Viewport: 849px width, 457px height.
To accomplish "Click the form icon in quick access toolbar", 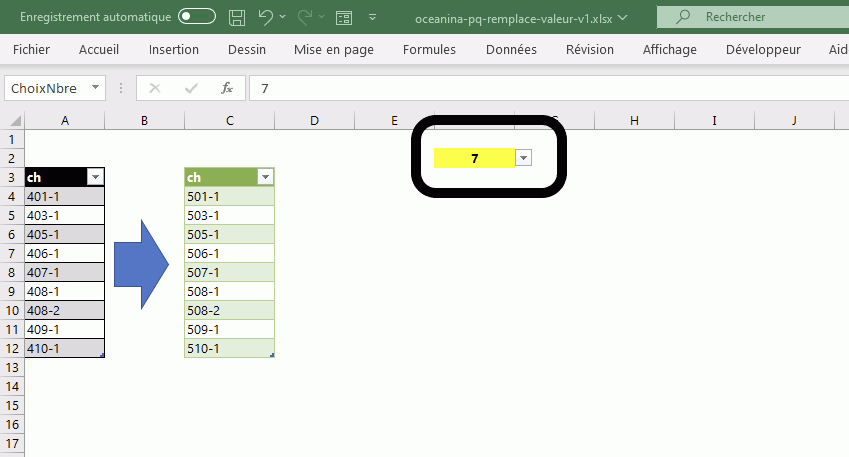I will [343, 17].
